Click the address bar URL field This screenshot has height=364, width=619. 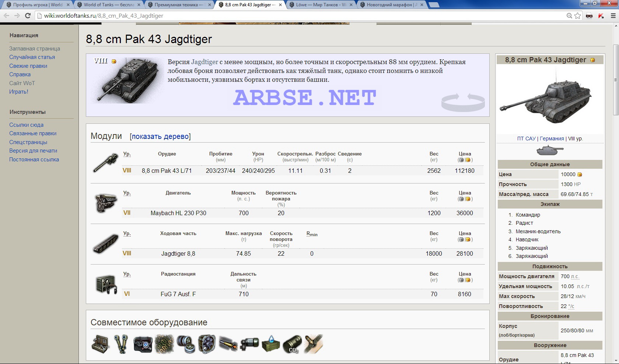tap(300, 16)
